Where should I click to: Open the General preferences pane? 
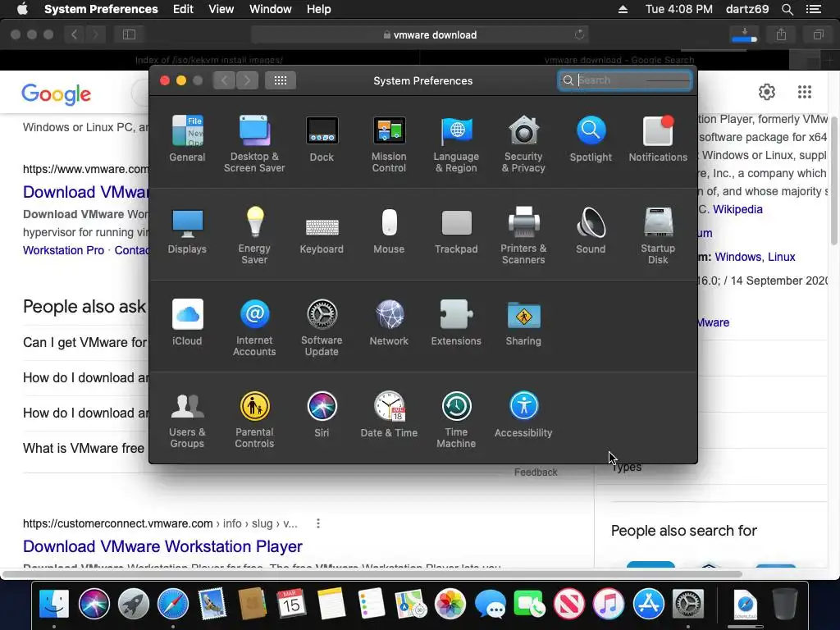(187, 138)
